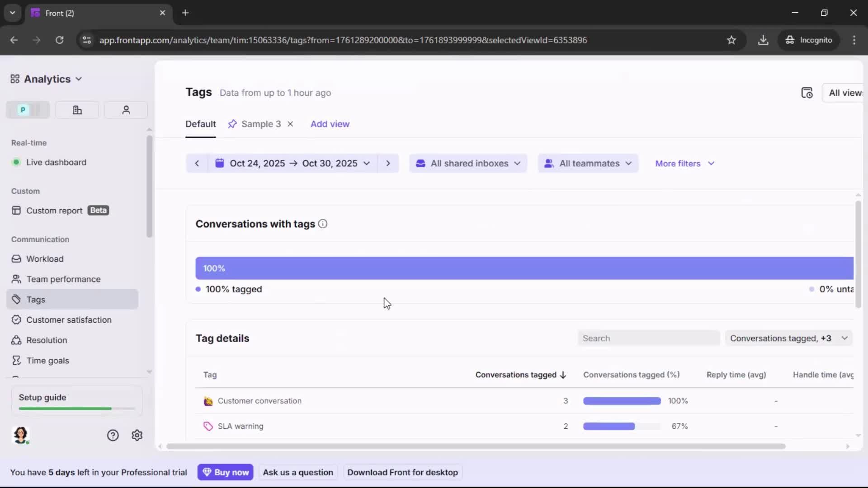
Task: Expand the More filters dropdown
Action: 684,163
